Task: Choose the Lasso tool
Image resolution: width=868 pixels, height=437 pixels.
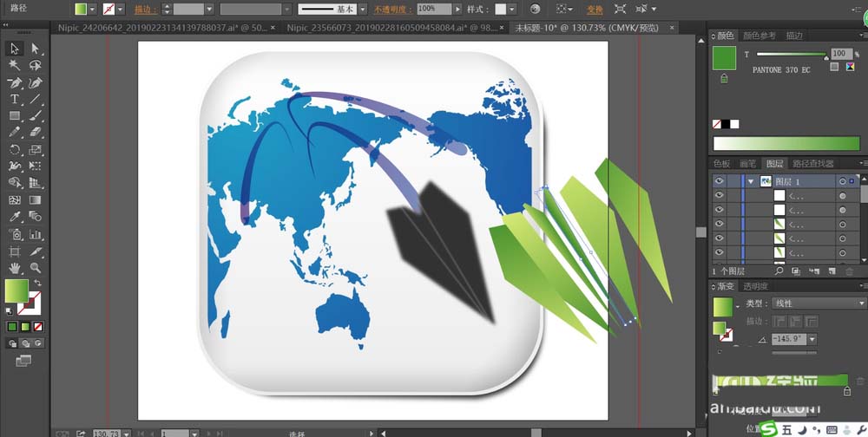Action: (36, 66)
